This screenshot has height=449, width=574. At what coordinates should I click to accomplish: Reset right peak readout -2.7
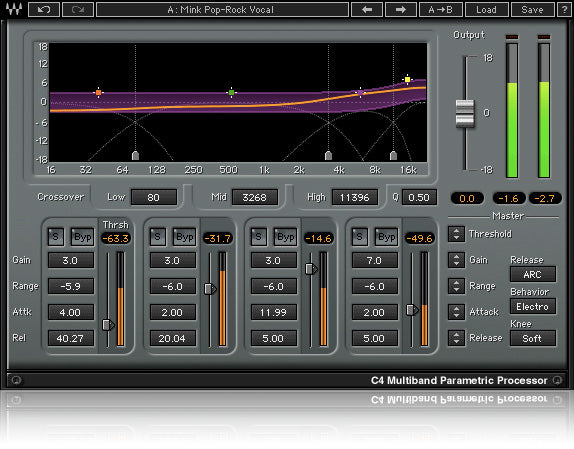click(x=545, y=198)
